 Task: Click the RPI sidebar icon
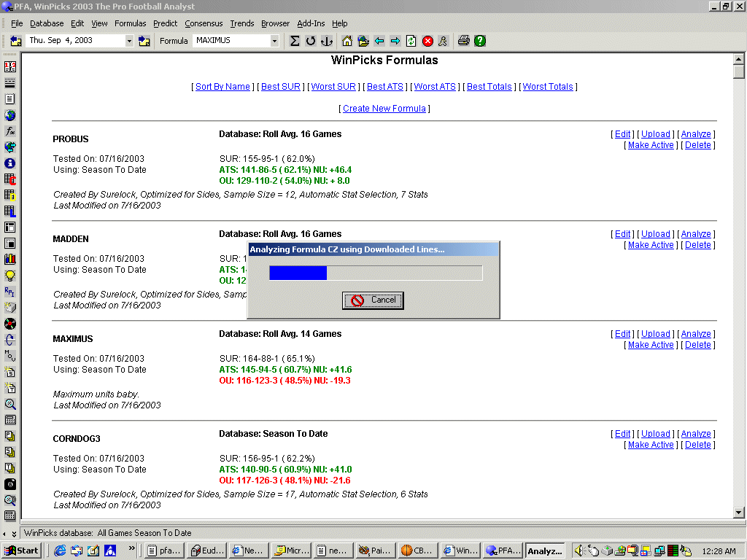pyautogui.click(x=9, y=292)
